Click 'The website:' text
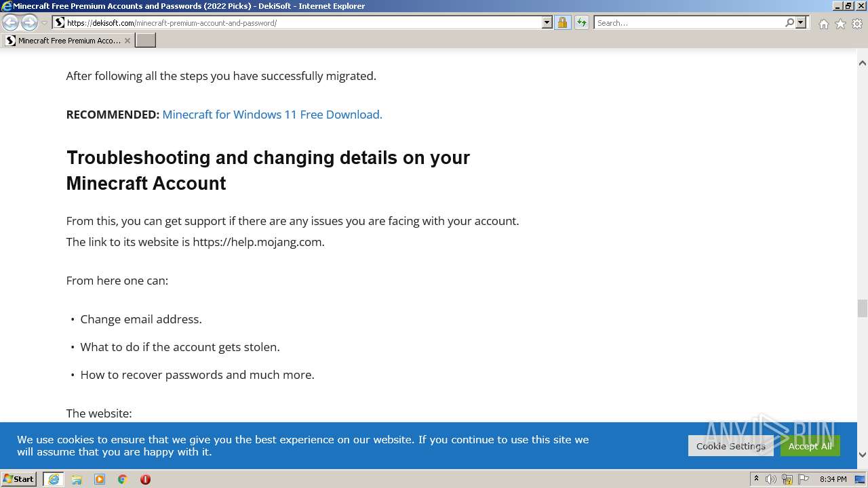Screen dimensions: 868x488 (x=99, y=413)
